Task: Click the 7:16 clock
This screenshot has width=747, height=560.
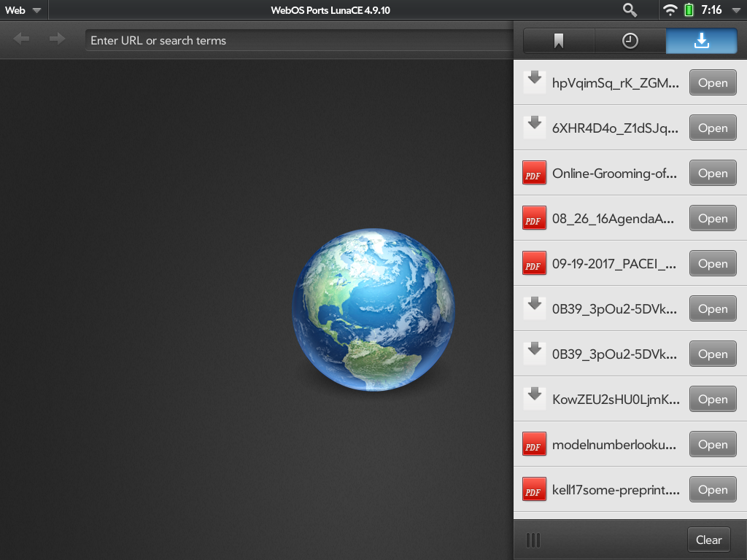Action: point(711,10)
